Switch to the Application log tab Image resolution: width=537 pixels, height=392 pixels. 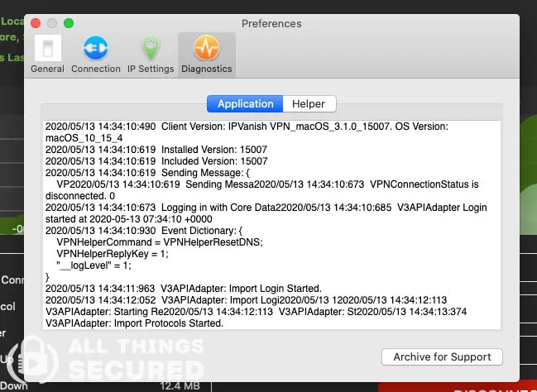[x=245, y=103]
